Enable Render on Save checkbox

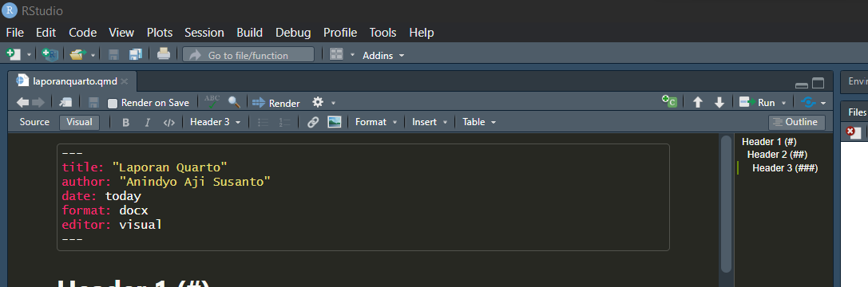[x=113, y=104]
